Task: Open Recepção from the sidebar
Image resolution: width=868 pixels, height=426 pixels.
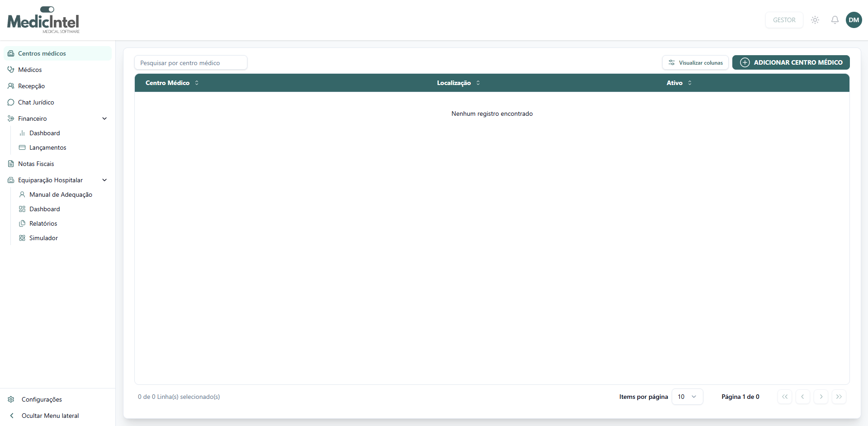Action: pyautogui.click(x=31, y=86)
